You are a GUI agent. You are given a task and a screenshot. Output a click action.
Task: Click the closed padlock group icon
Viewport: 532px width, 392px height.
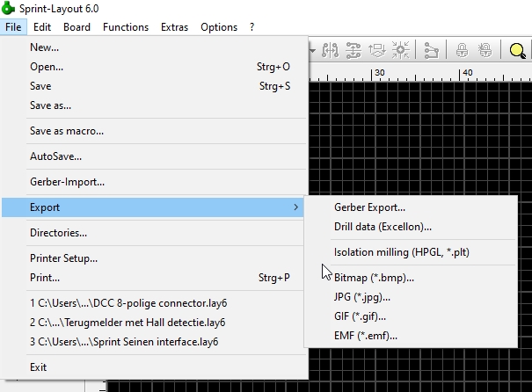(461, 50)
